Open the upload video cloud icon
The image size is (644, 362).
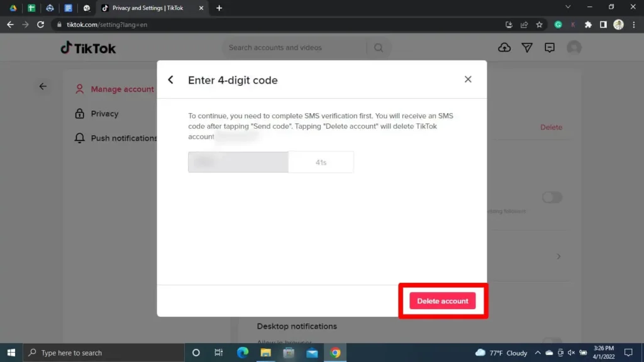tap(504, 48)
